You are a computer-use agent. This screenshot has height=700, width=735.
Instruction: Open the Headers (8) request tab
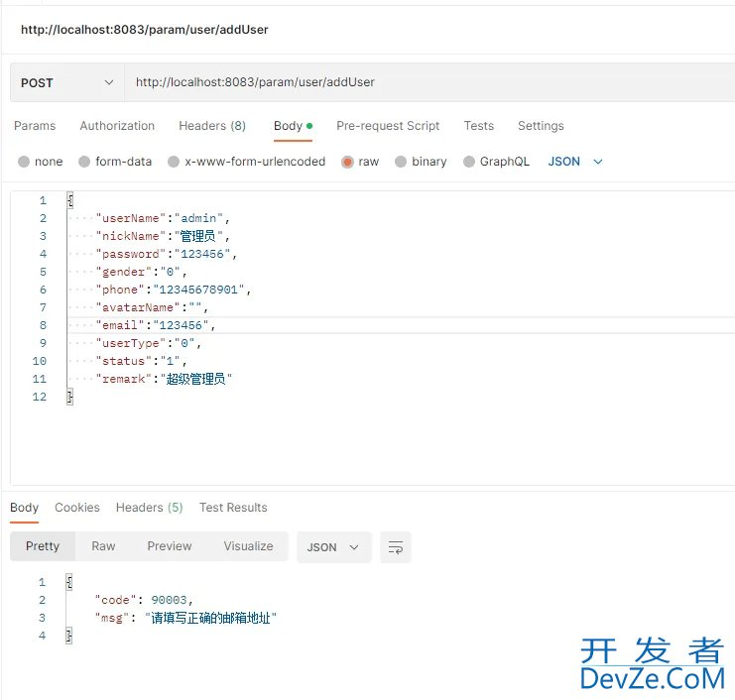[212, 126]
